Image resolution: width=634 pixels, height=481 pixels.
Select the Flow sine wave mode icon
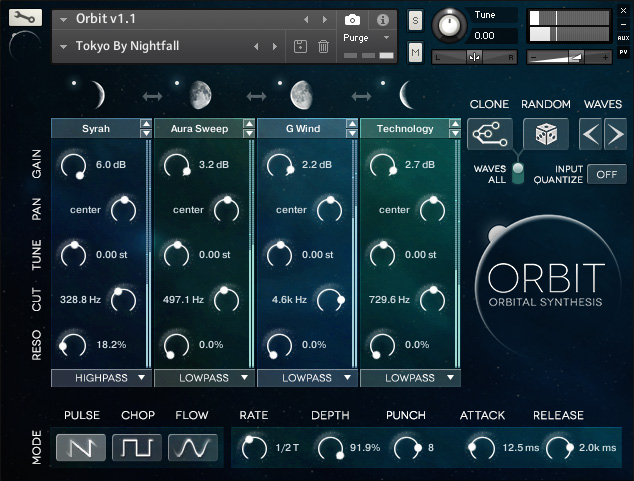click(193, 447)
